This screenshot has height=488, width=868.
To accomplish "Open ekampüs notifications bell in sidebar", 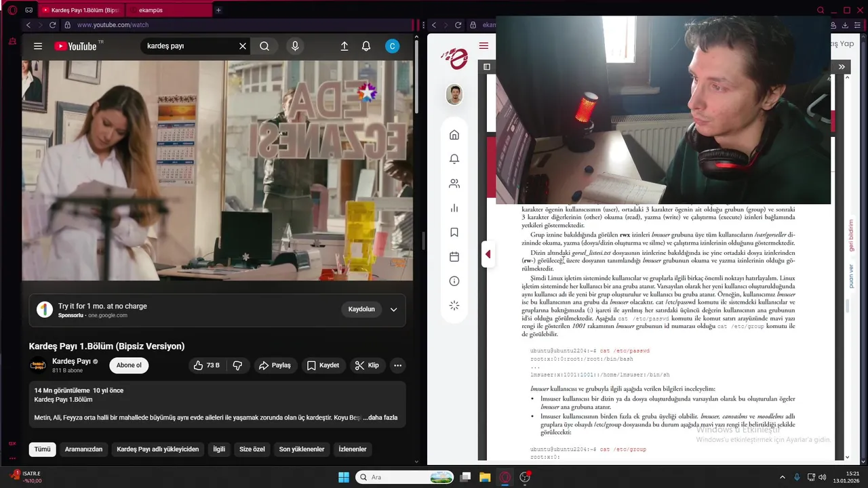I will [454, 159].
